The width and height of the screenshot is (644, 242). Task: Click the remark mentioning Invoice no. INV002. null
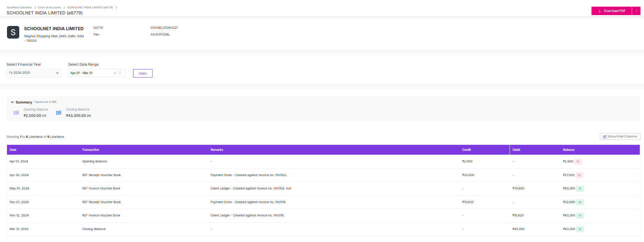coord(251,188)
